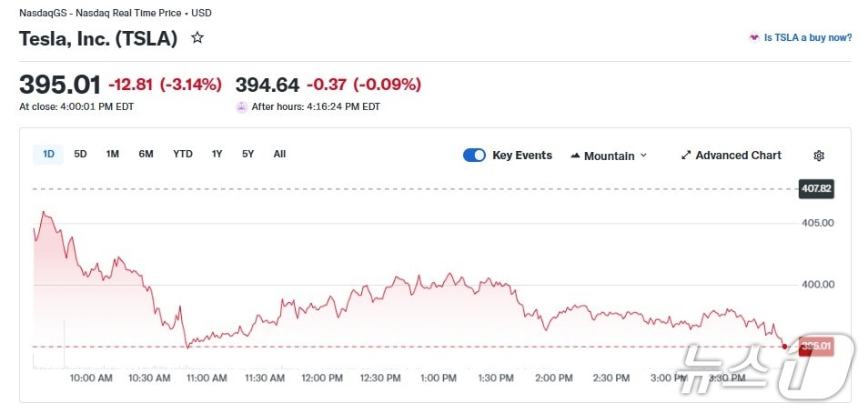Open the chart settings gear icon
This screenshot has width=868, height=413.
click(x=819, y=156)
